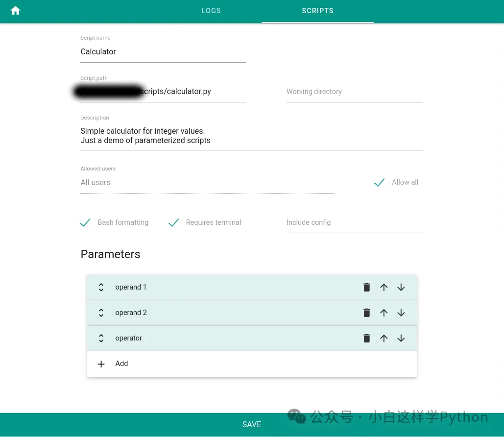This screenshot has width=504, height=437.
Task: Go to the home page icon
Action: [x=16, y=11]
